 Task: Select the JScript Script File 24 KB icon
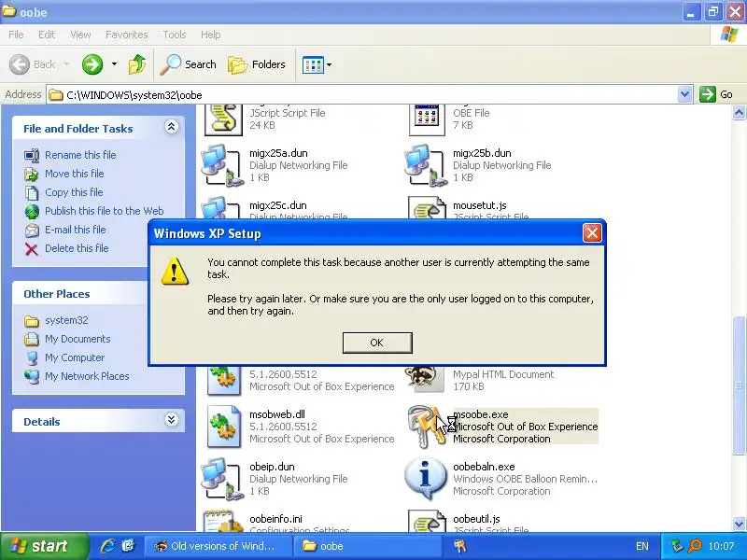[x=223, y=120]
